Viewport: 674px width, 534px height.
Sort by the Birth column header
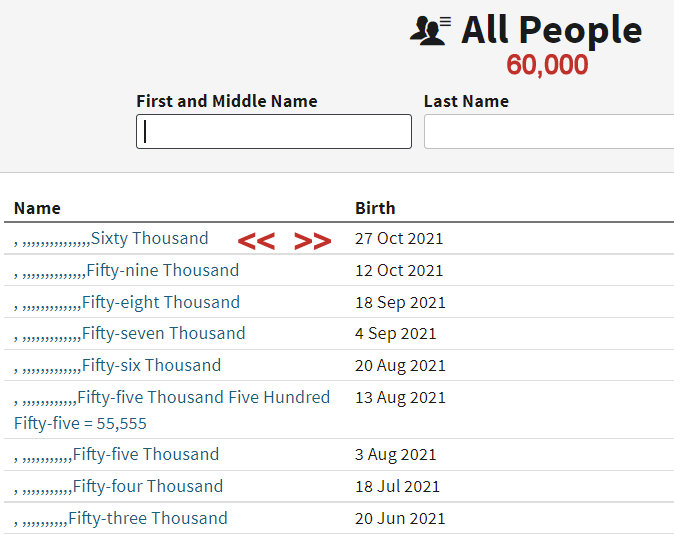point(375,208)
